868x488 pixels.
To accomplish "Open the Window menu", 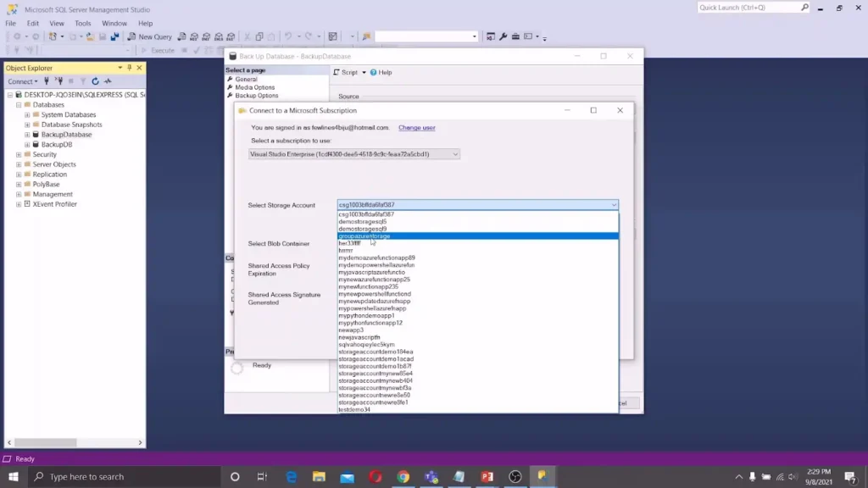I will pos(114,23).
